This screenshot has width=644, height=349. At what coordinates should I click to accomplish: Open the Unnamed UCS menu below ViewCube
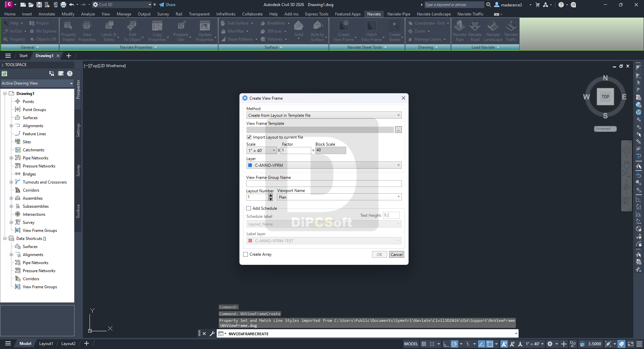(605, 129)
